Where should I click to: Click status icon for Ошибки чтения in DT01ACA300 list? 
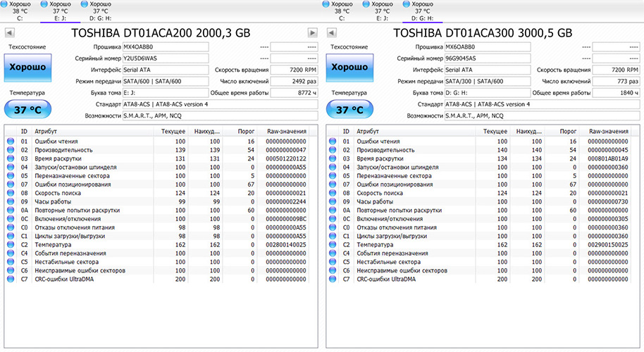(333, 141)
